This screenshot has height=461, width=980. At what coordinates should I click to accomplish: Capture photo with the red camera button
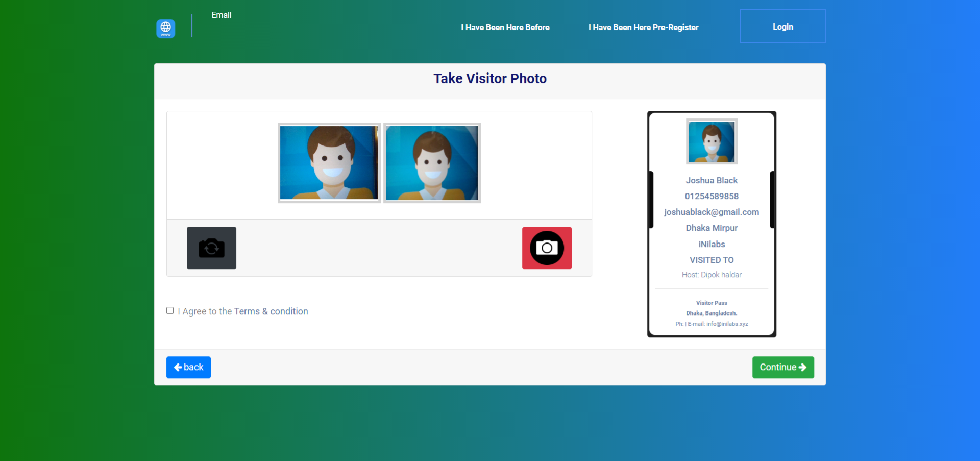click(x=547, y=248)
